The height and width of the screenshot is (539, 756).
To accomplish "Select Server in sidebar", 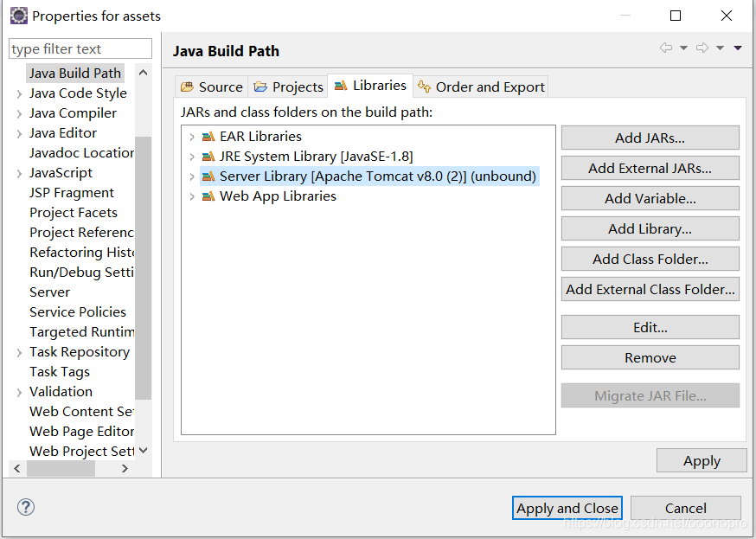I will [x=49, y=292].
